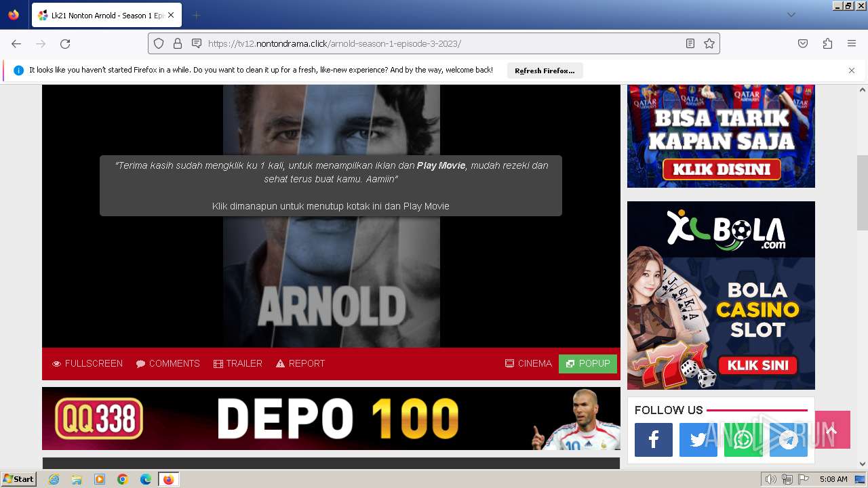This screenshot has height=488, width=868.
Task: Open a new browser tab
Action: click(196, 15)
